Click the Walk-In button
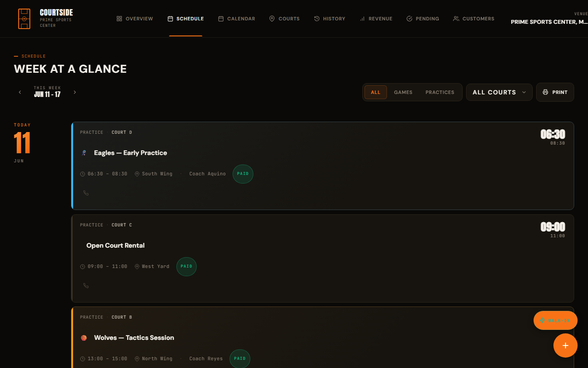The image size is (588, 368). tap(556, 320)
